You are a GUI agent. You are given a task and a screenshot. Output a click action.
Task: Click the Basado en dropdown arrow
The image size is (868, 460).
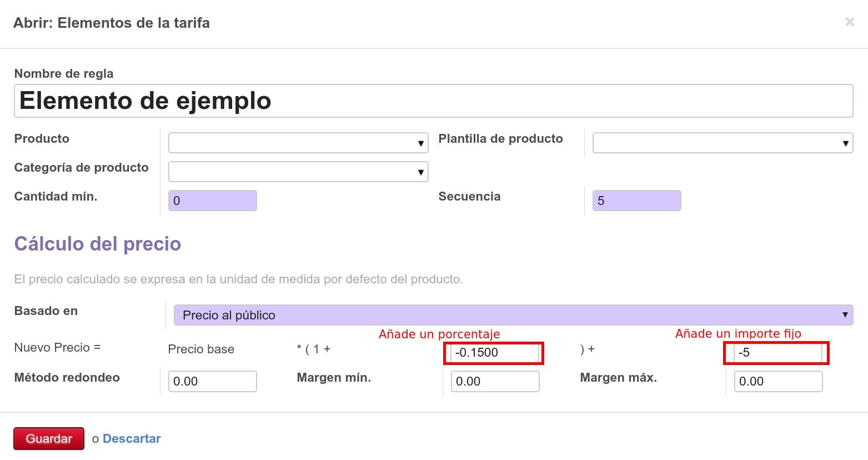click(845, 315)
